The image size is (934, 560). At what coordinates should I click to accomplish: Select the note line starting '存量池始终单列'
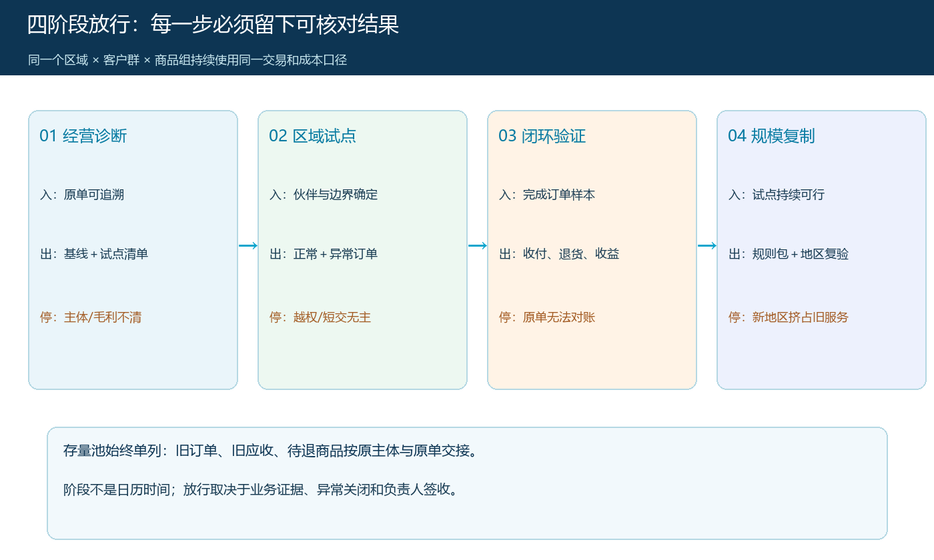point(272,451)
